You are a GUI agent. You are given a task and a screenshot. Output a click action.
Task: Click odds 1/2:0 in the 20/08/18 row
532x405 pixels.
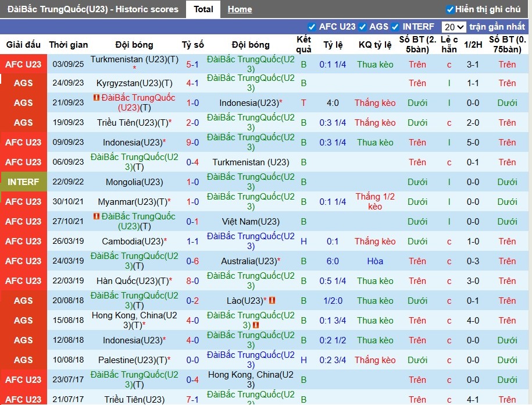coord(333,301)
